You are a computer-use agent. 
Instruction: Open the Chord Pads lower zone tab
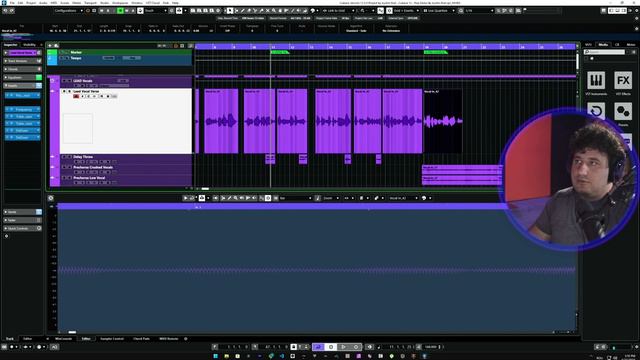pos(141,339)
